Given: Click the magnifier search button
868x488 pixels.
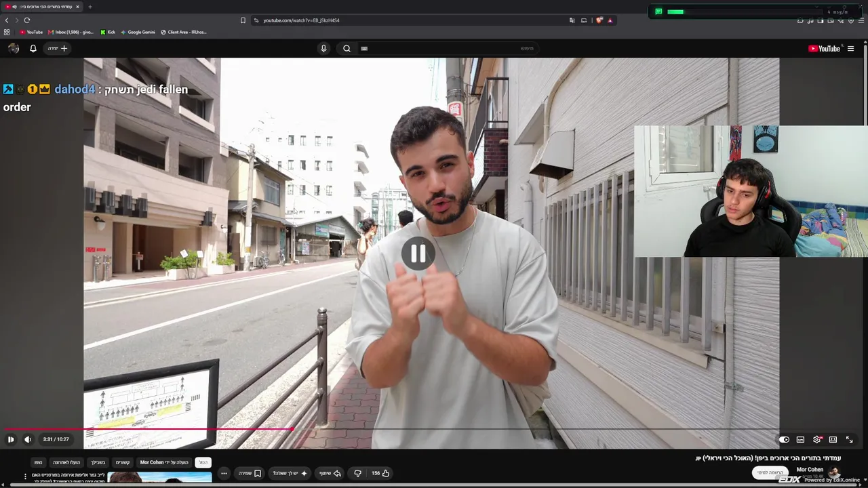Looking at the screenshot, I should click(347, 48).
